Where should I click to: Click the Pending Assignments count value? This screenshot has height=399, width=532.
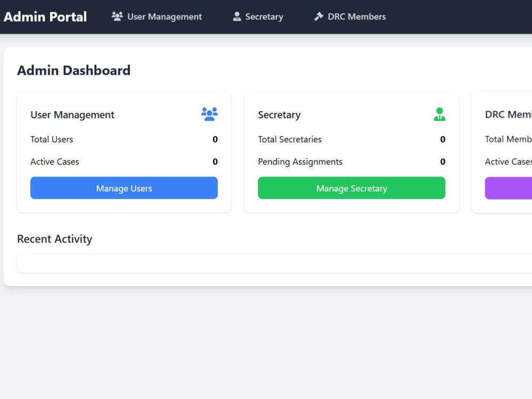tap(443, 162)
